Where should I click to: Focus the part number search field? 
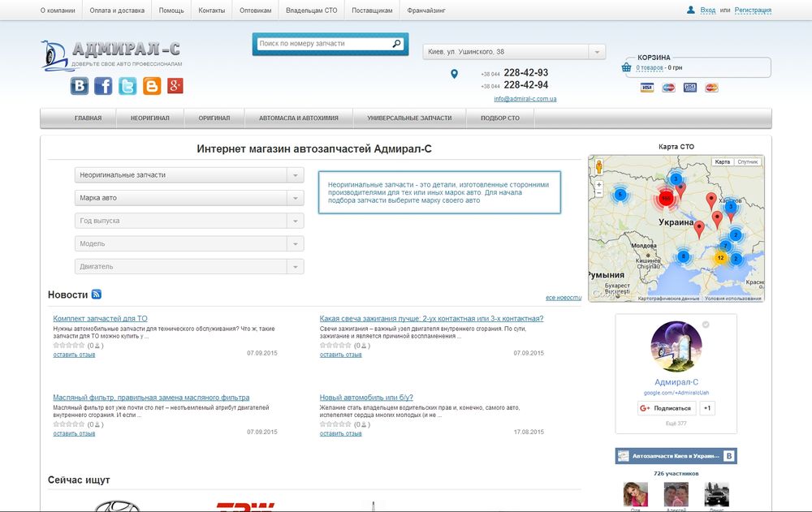click(326, 44)
